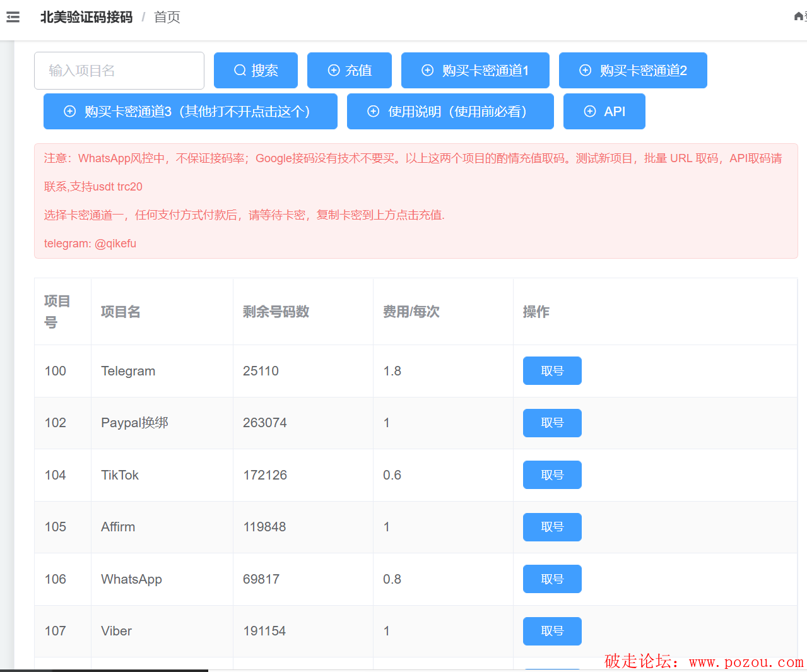The width and height of the screenshot is (807, 672).
Task: Click the plus icon on API button
Action: [x=590, y=111]
